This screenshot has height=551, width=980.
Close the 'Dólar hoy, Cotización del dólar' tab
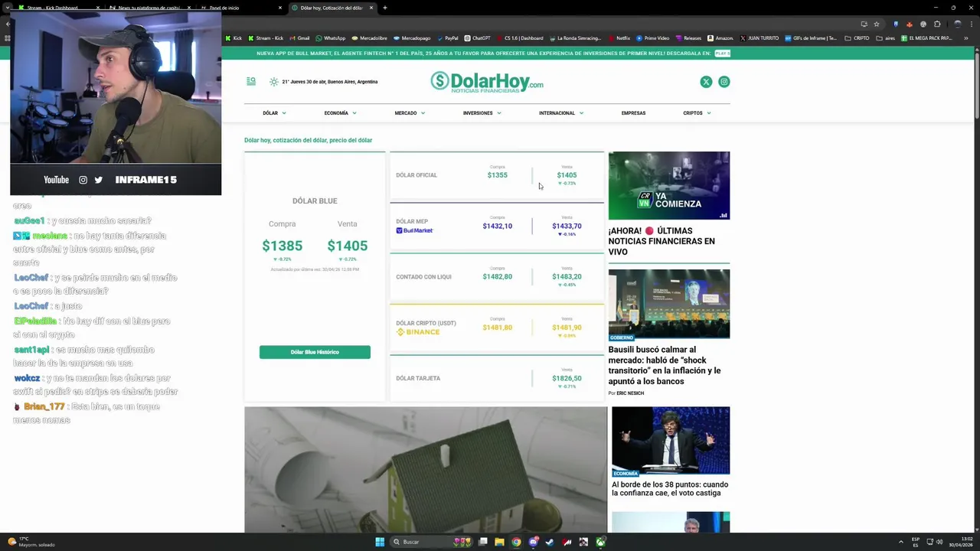point(371,8)
